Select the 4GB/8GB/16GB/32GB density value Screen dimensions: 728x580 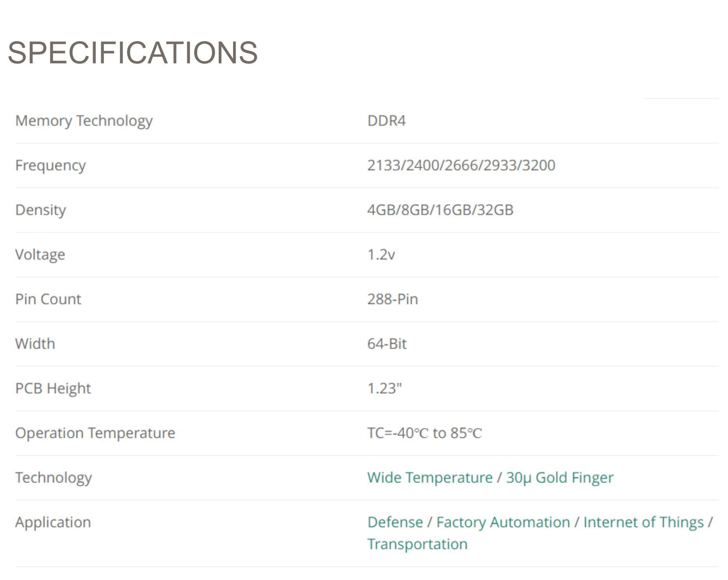point(440,210)
